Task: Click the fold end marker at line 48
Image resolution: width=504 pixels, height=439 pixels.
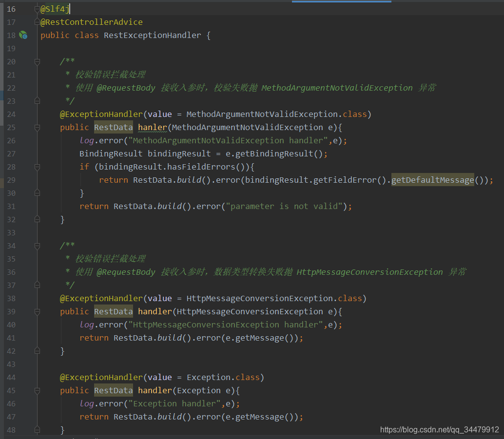Action: pyautogui.click(x=37, y=430)
